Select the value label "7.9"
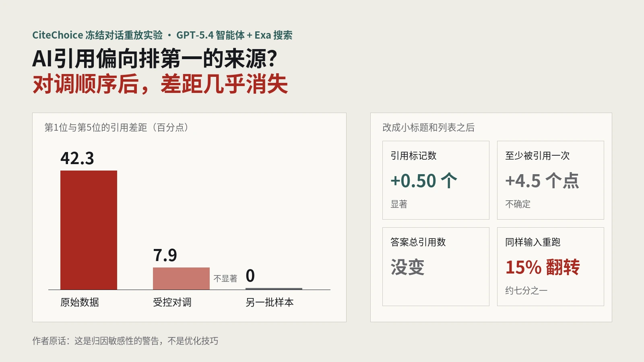The image size is (644, 362). pos(165,255)
